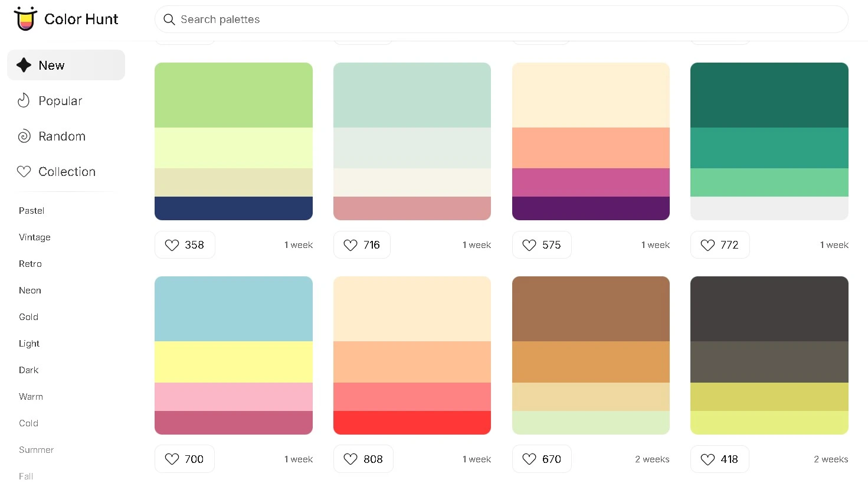Select the Dark palettes category
Viewport: 868px width, 483px height.
click(28, 370)
